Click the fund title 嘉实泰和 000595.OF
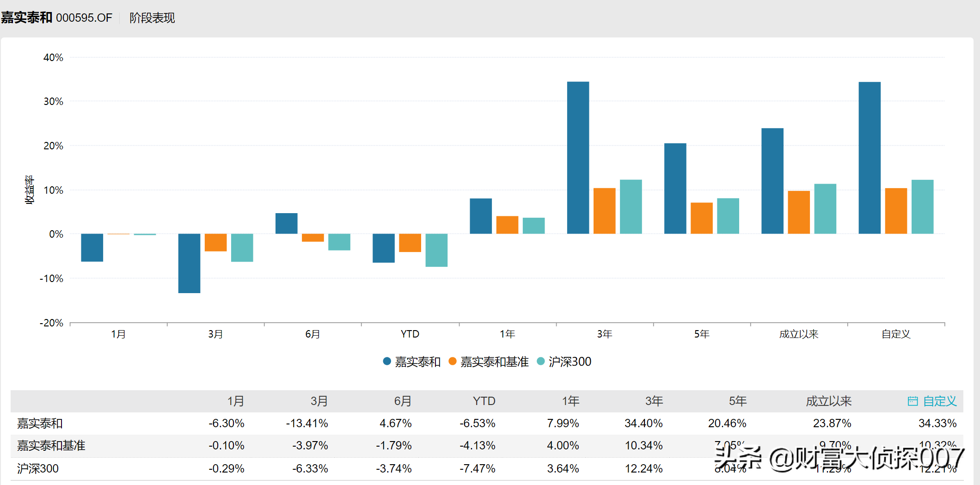Image resolution: width=980 pixels, height=485 pixels. click(x=56, y=18)
